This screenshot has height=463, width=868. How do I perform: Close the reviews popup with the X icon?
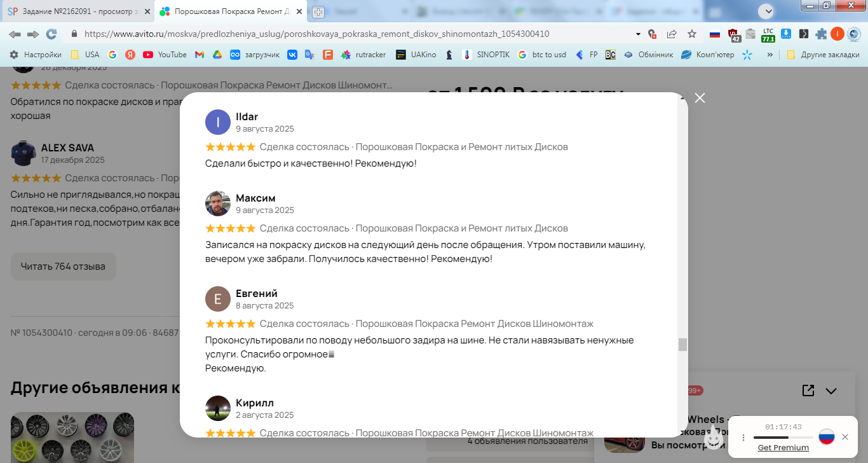700,98
